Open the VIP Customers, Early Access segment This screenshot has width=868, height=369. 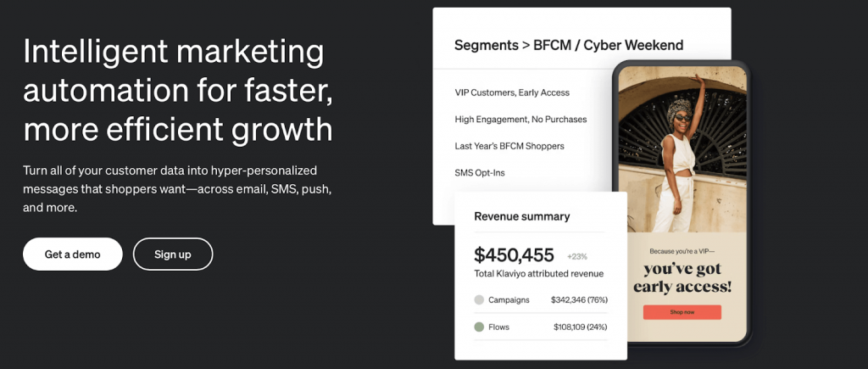[x=511, y=92]
